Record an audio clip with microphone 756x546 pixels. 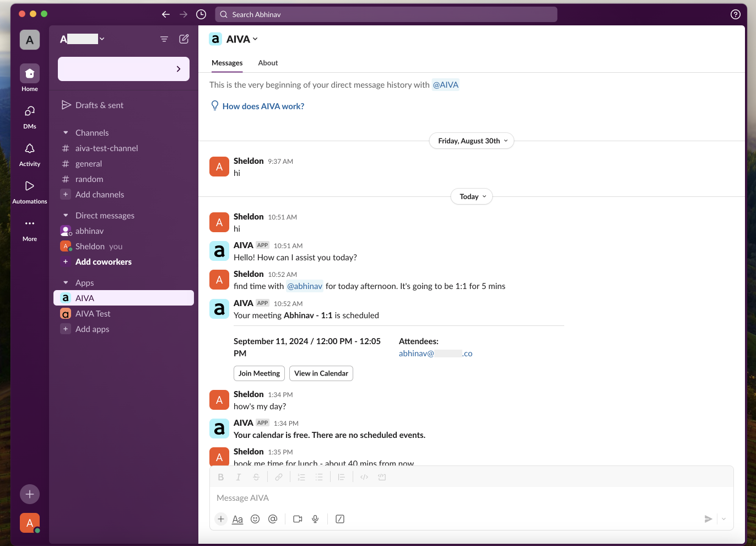pyautogui.click(x=315, y=519)
